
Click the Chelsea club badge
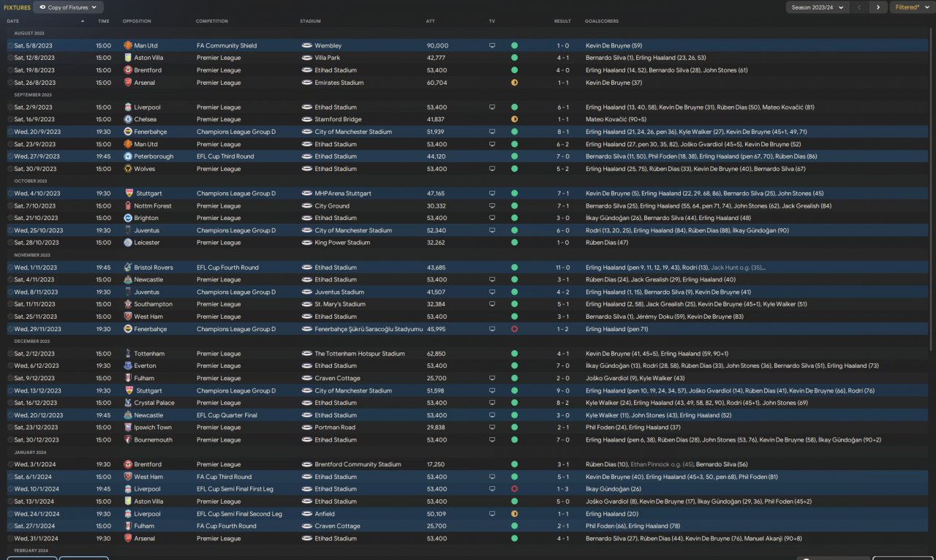[x=128, y=119]
